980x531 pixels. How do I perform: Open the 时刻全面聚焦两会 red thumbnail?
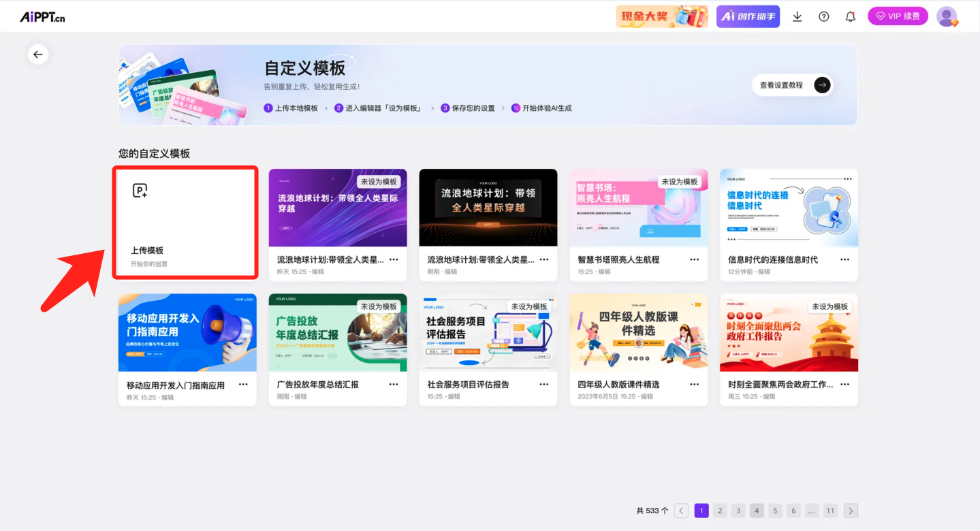coord(789,333)
